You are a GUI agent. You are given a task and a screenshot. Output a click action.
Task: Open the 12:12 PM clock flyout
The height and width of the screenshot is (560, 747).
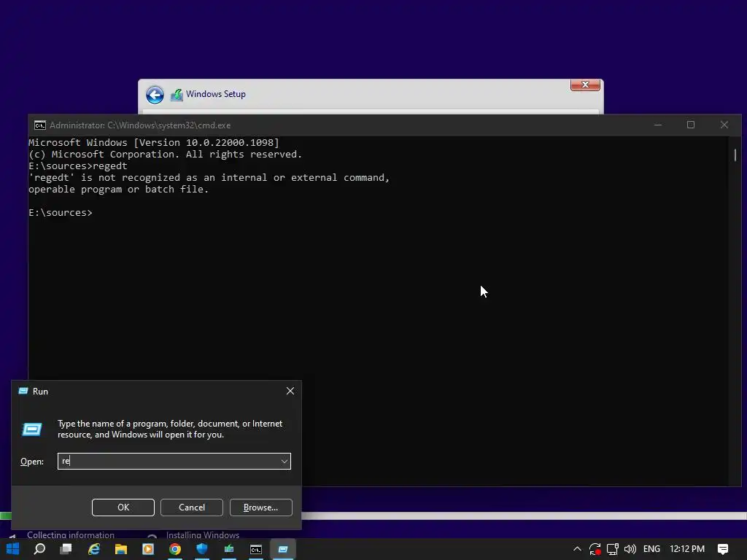(x=687, y=549)
